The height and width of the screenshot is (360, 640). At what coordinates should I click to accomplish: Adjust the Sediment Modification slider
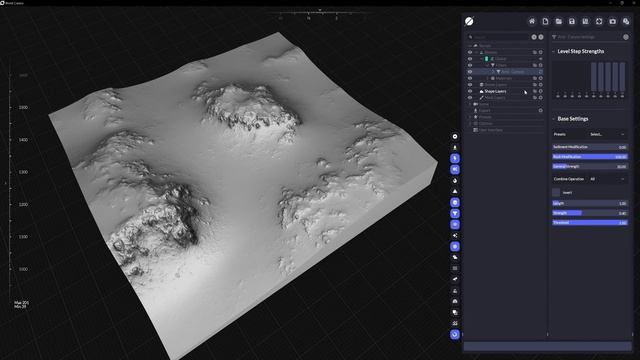(x=590, y=147)
